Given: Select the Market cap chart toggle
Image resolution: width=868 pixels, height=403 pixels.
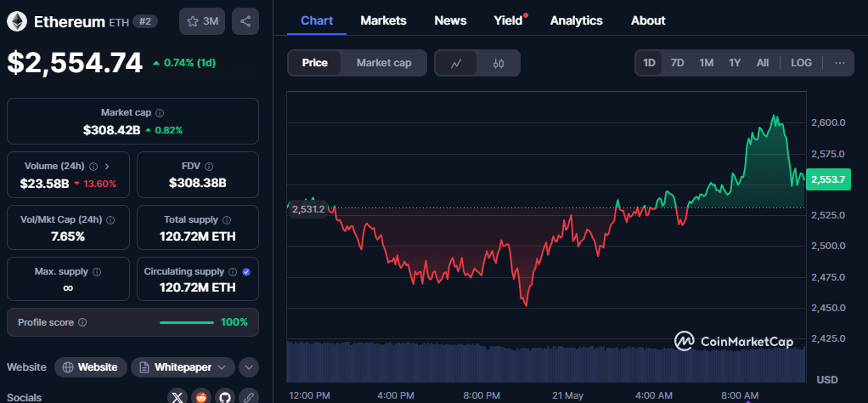Looking at the screenshot, I should pos(384,63).
